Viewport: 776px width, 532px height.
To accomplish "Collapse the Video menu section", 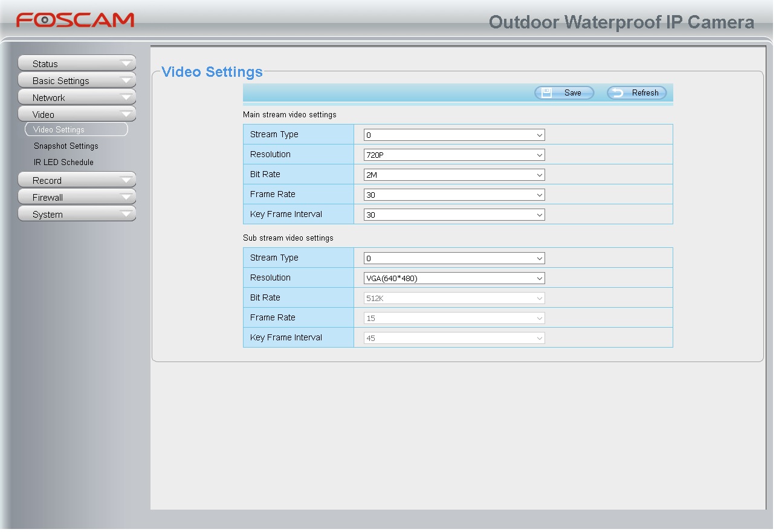I will [76, 114].
